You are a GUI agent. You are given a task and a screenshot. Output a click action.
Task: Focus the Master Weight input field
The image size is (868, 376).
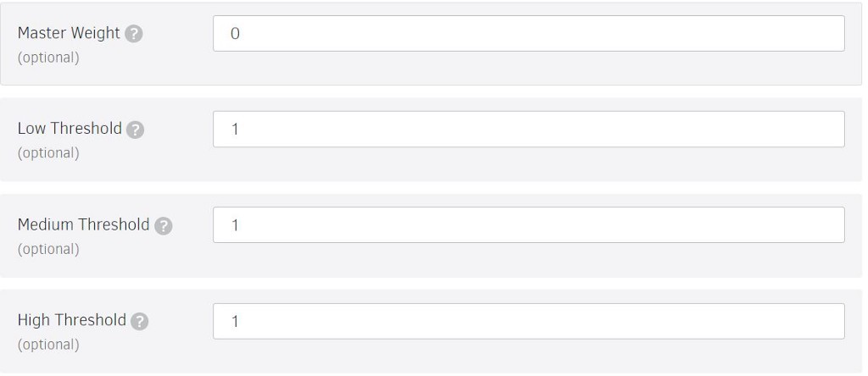[x=528, y=33]
